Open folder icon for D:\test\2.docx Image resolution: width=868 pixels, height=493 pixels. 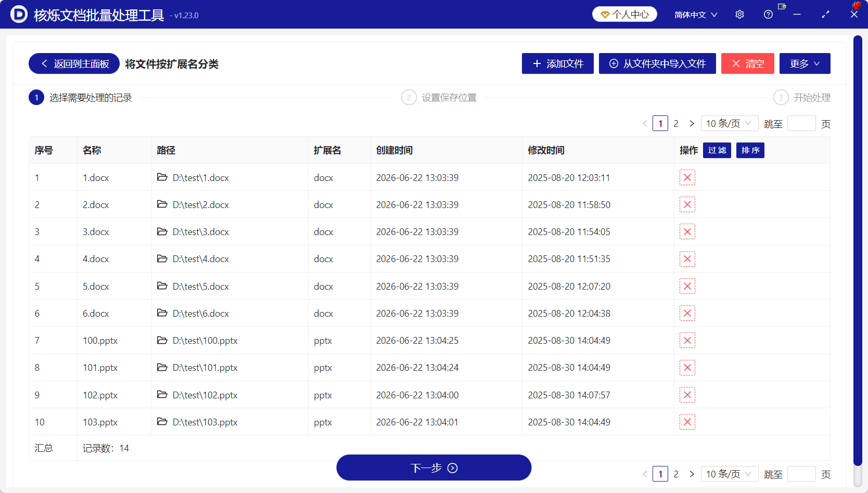(162, 204)
